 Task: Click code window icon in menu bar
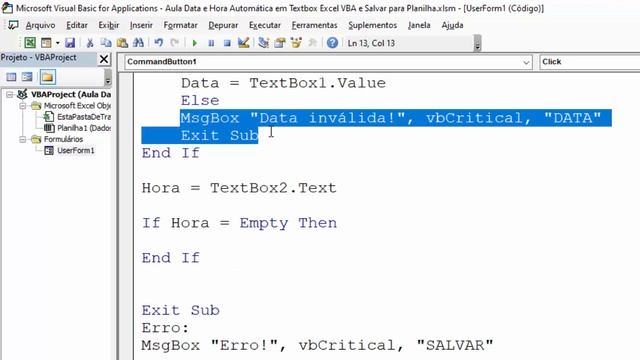point(13,25)
